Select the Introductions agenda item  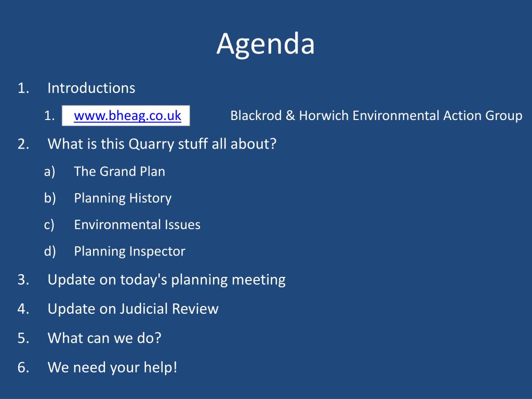[x=91, y=88]
